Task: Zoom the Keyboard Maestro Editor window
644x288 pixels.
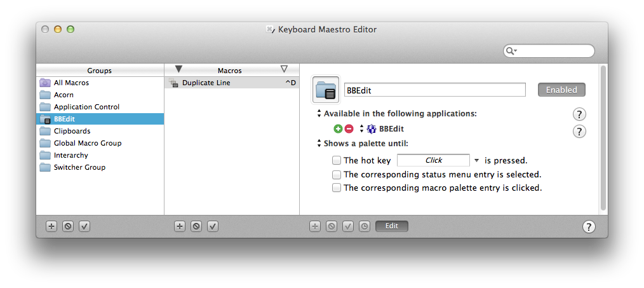Action: point(70,29)
